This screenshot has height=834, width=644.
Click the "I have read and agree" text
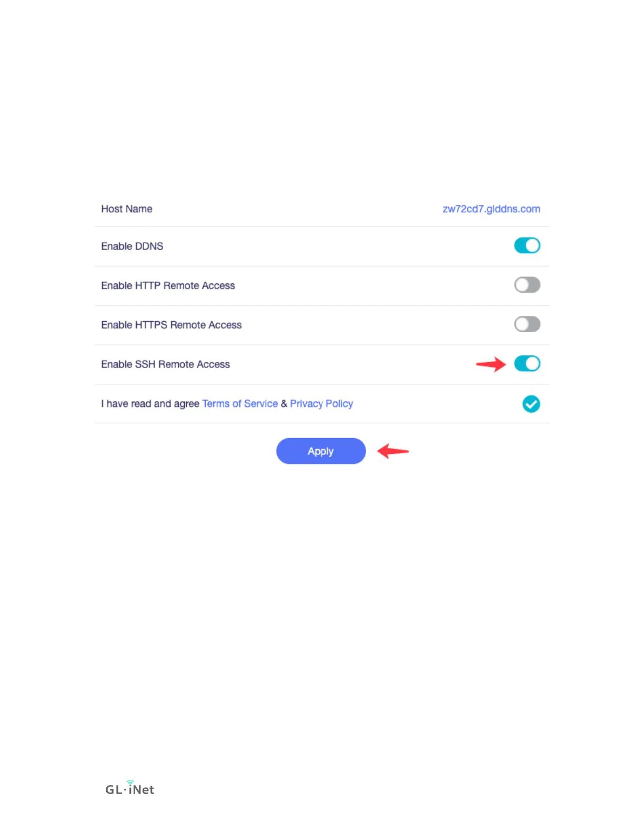pyautogui.click(x=150, y=404)
